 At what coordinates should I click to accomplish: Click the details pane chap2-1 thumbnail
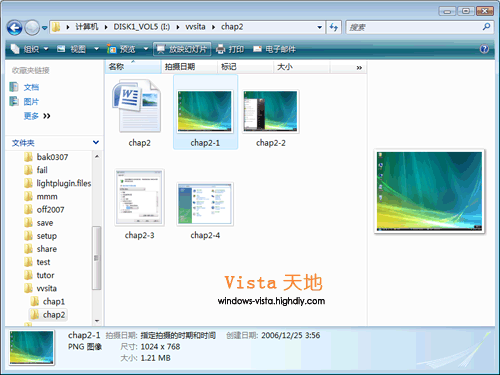tap(32, 347)
